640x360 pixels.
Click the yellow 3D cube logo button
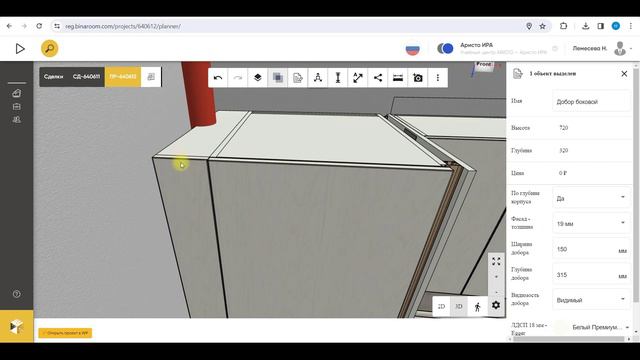(17, 327)
